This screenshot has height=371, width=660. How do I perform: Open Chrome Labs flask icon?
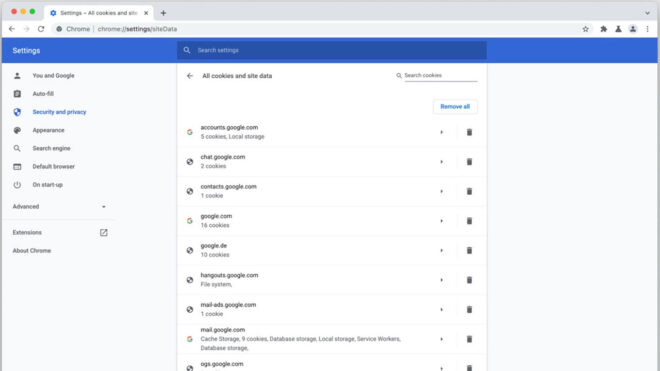pyautogui.click(x=618, y=29)
